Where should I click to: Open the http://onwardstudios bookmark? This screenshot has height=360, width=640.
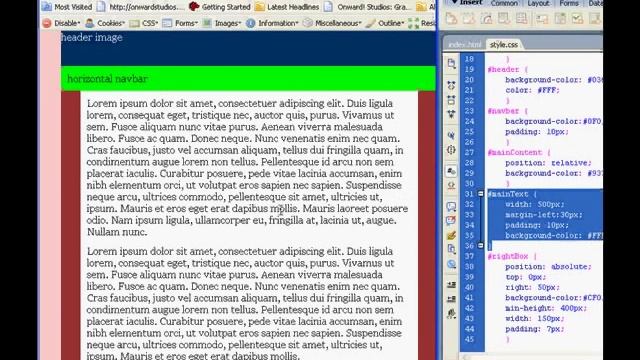[x=140, y=7]
